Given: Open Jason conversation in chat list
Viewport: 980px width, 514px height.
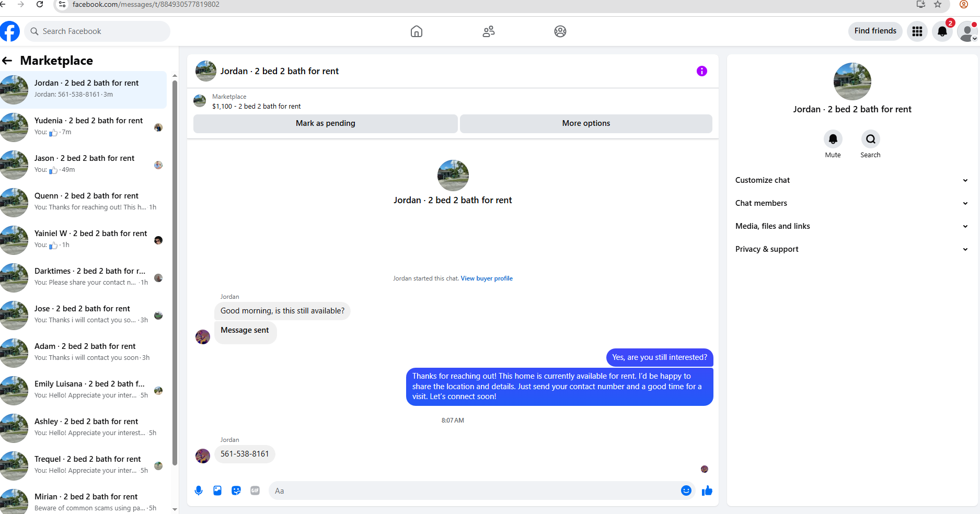Looking at the screenshot, I should point(84,164).
